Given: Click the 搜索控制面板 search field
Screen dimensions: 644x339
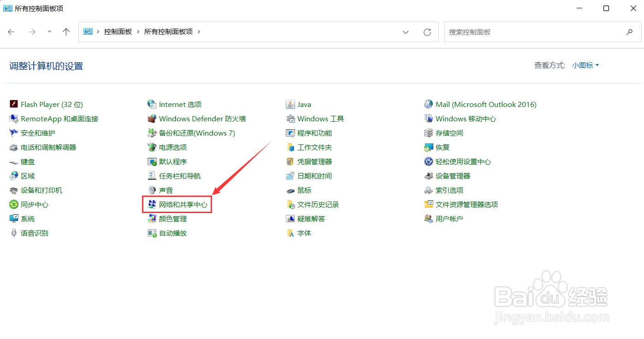Looking at the screenshot, I should tap(543, 32).
